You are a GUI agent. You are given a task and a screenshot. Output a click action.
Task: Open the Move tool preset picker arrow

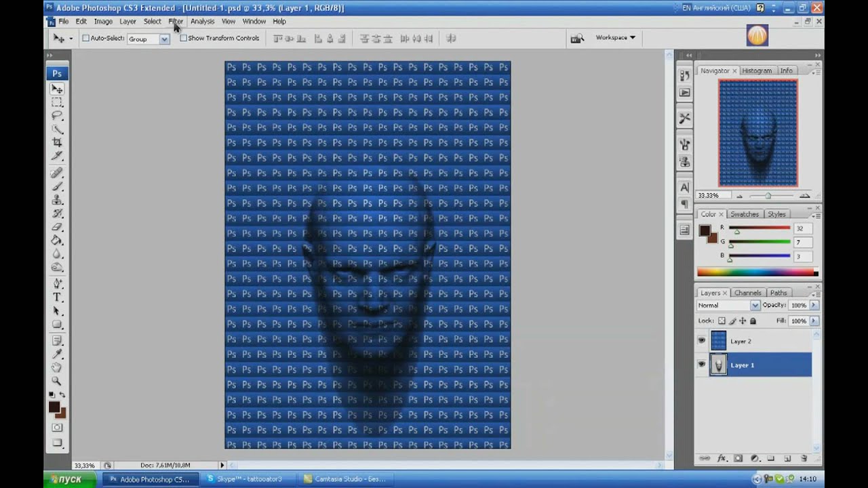click(71, 39)
